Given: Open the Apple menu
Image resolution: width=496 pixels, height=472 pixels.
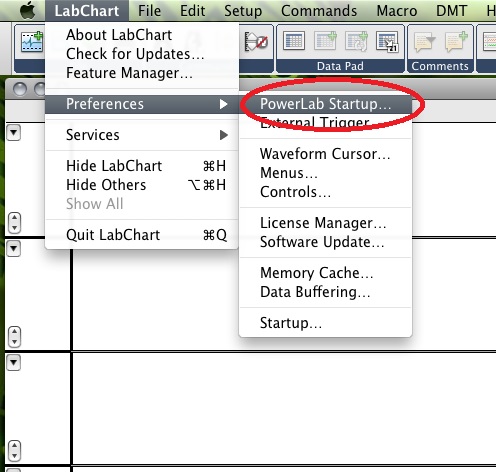Looking at the screenshot, I should click(x=28, y=11).
